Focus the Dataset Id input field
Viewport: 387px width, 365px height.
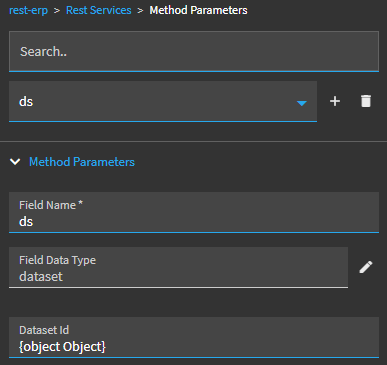click(x=194, y=337)
